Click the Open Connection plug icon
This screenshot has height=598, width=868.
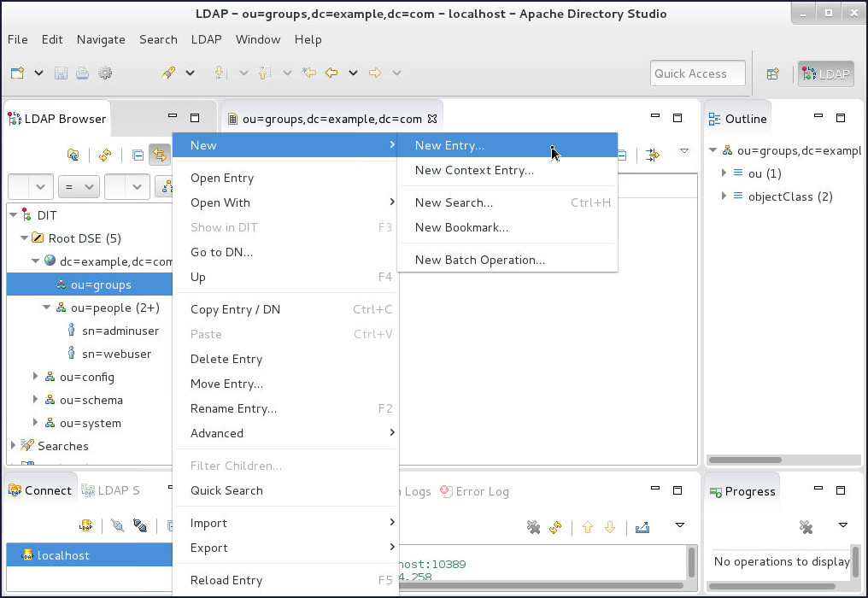click(117, 525)
